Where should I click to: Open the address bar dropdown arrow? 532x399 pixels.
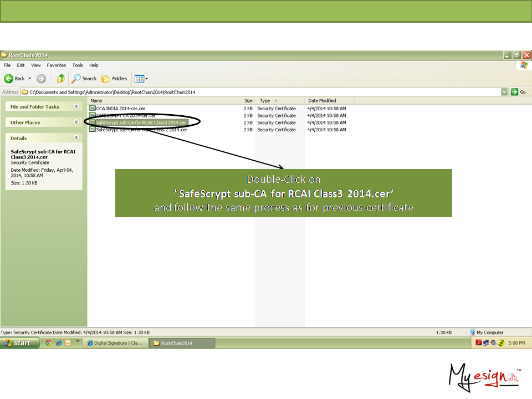[504, 92]
